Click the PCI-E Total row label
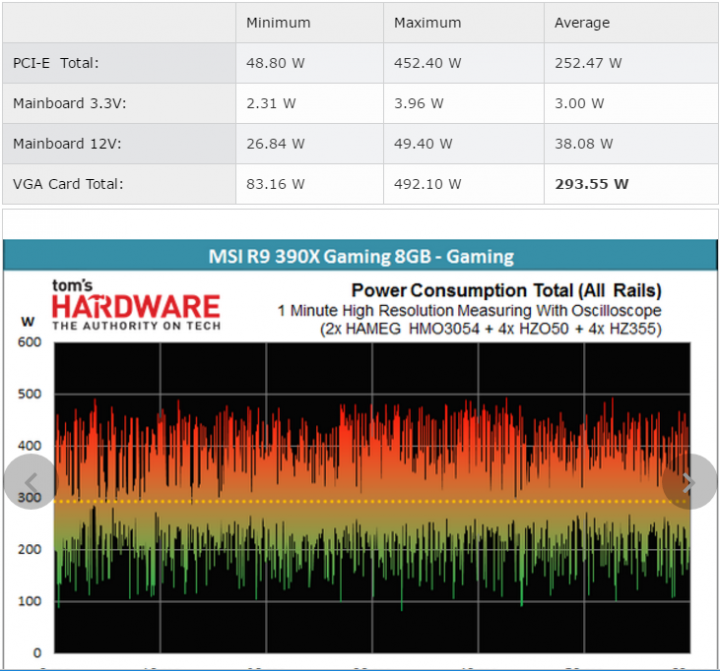Image resolution: width=720 pixels, height=671 pixels. coord(56,63)
